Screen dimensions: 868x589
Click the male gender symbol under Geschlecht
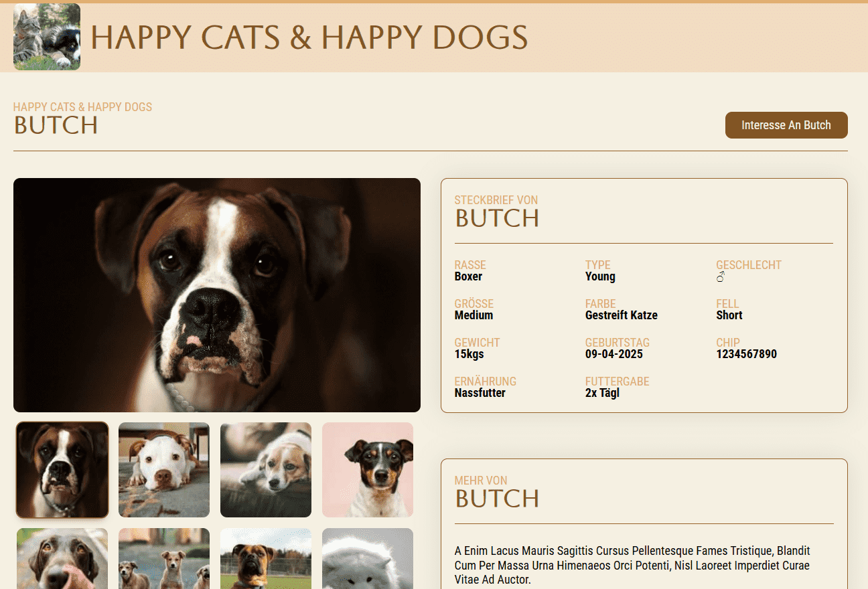(x=721, y=276)
